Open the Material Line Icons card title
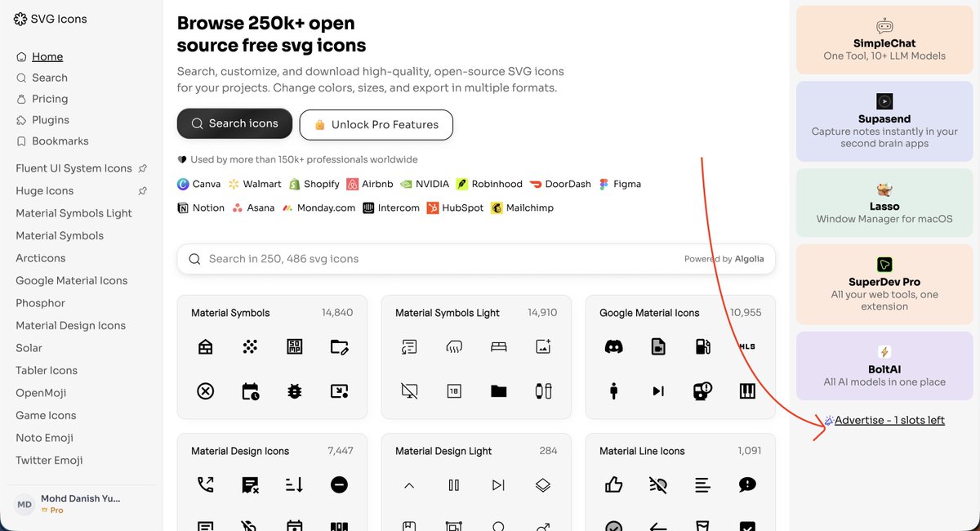Image resolution: width=980 pixels, height=531 pixels. point(642,451)
